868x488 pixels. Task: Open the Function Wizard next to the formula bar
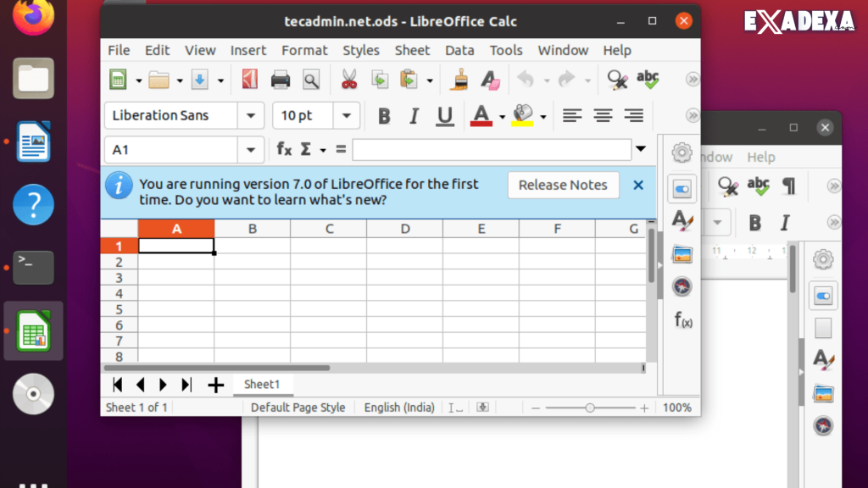pos(283,149)
